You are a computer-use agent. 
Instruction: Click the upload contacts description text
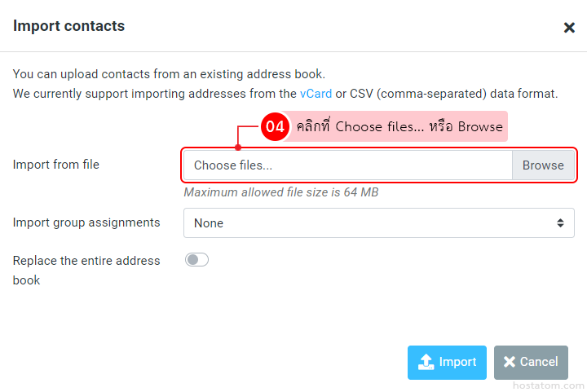tap(169, 73)
